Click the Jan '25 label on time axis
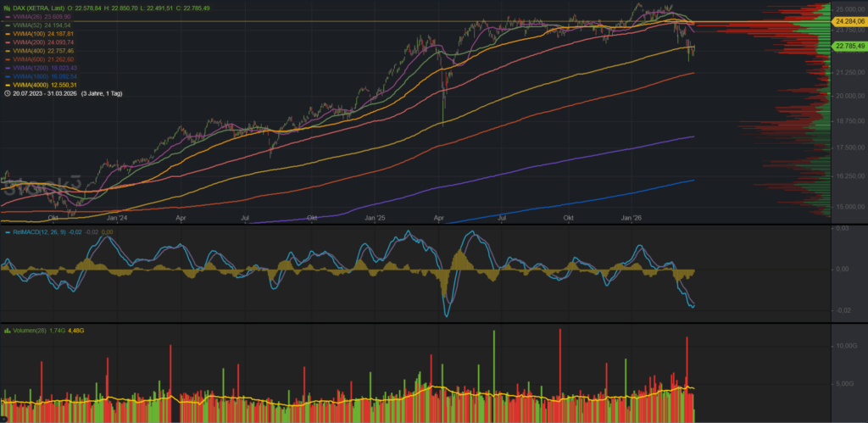 pyautogui.click(x=376, y=218)
